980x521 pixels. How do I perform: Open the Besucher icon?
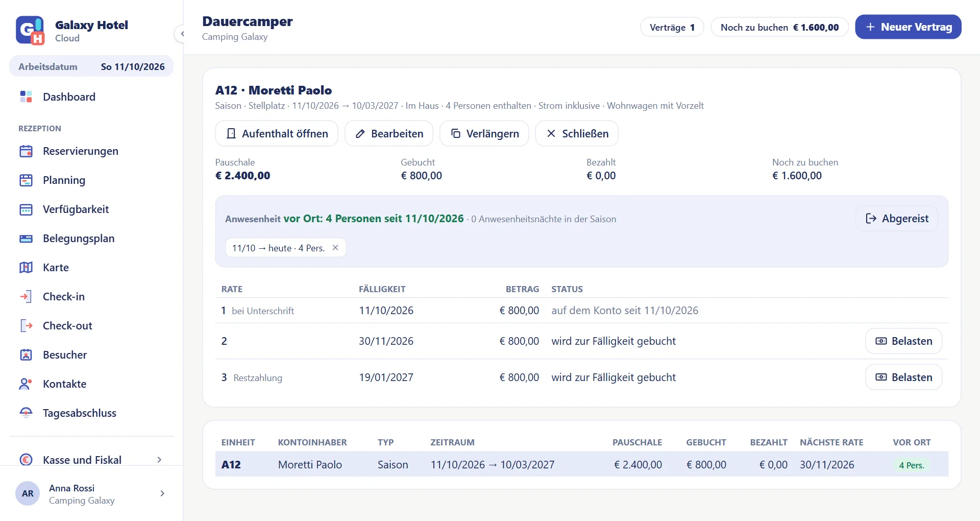coord(26,355)
